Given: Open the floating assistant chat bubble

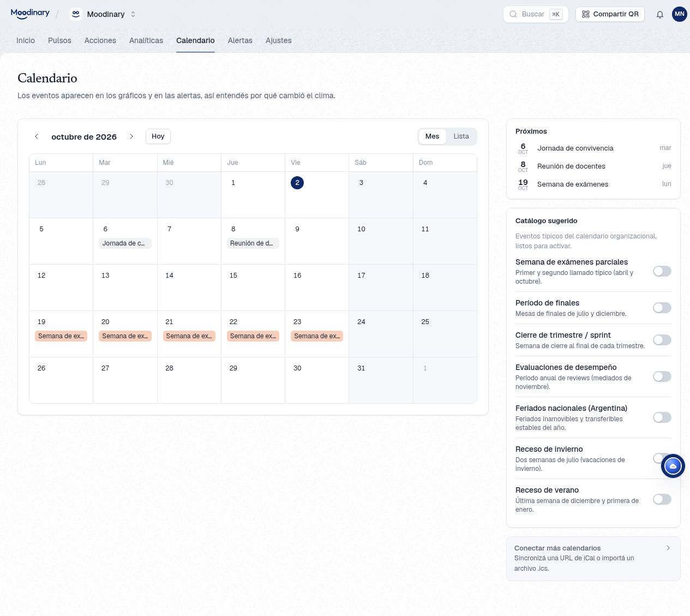Looking at the screenshot, I should 673,467.
